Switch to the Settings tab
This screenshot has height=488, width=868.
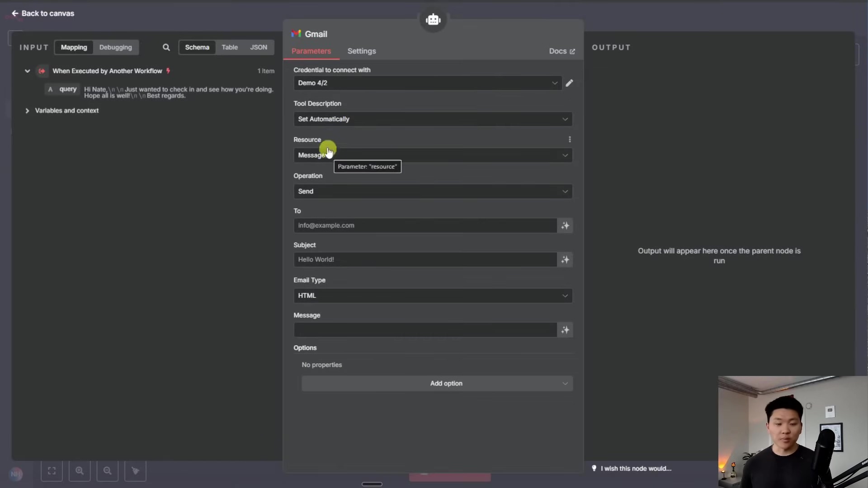(361, 51)
